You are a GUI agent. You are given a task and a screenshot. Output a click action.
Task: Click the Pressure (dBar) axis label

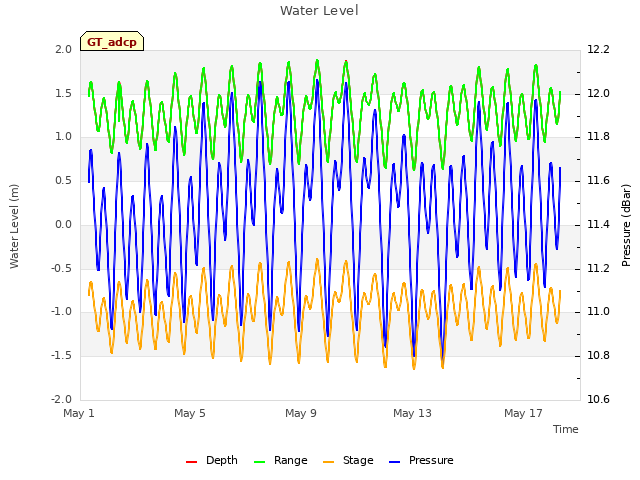626,225
